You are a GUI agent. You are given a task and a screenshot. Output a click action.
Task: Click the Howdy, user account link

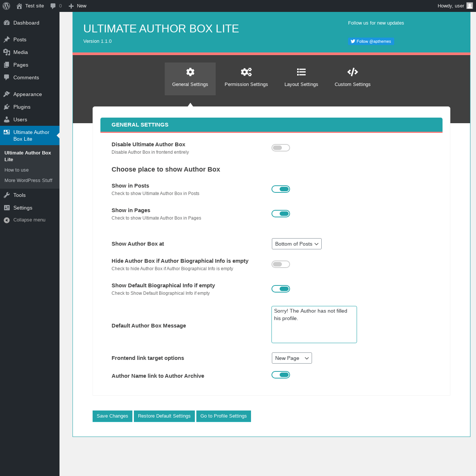pos(455,6)
